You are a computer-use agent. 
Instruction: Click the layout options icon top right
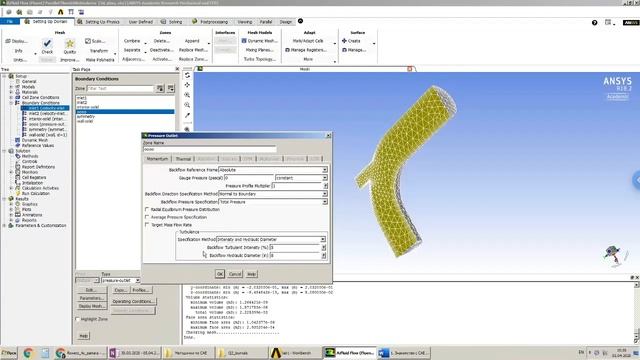pos(609,22)
